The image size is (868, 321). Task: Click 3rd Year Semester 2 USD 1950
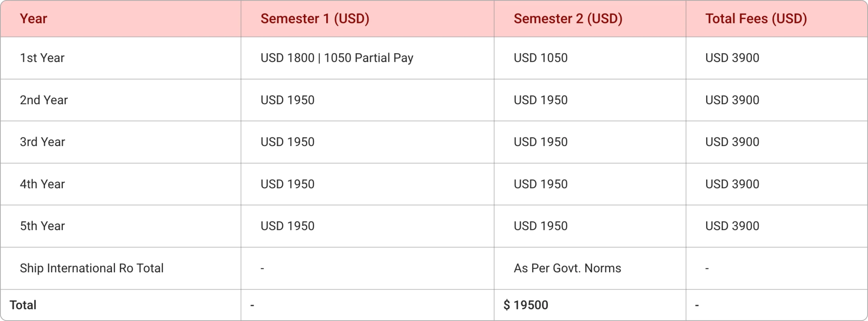(540, 142)
